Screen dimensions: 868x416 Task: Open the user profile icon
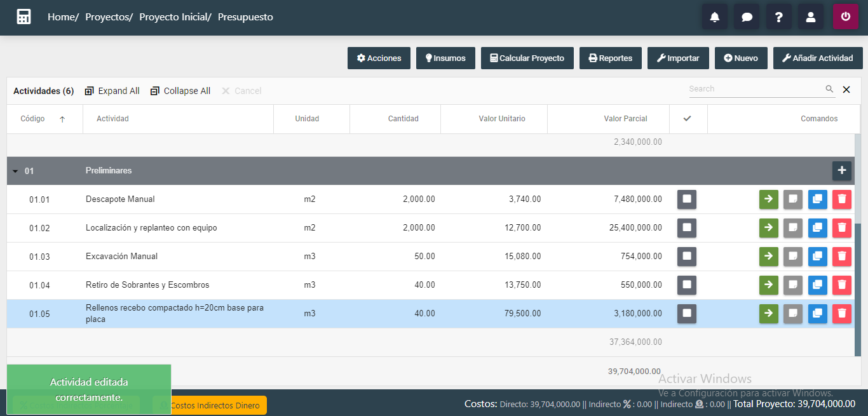tap(810, 17)
